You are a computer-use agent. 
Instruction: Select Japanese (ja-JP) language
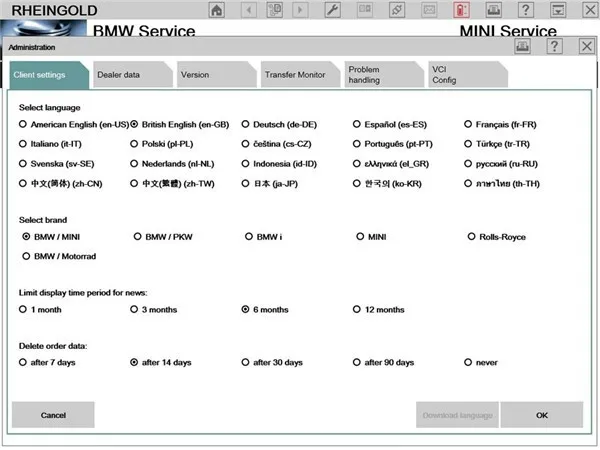(270, 184)
